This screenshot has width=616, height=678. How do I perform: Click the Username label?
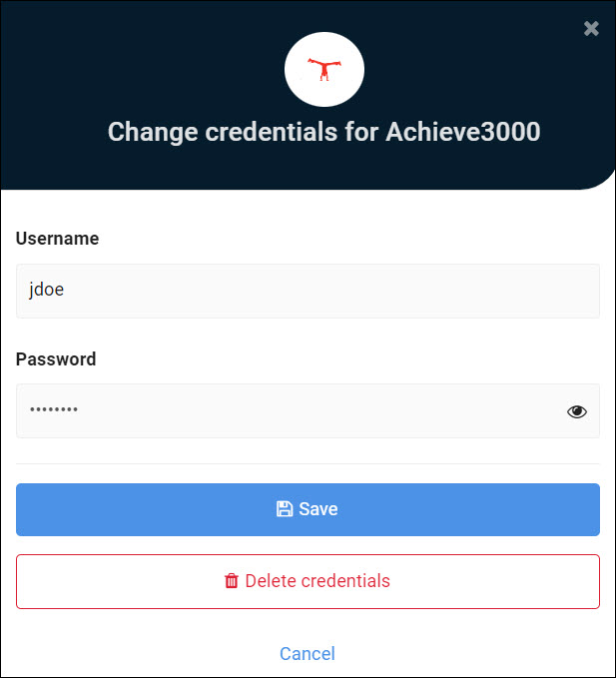[58, 239]
